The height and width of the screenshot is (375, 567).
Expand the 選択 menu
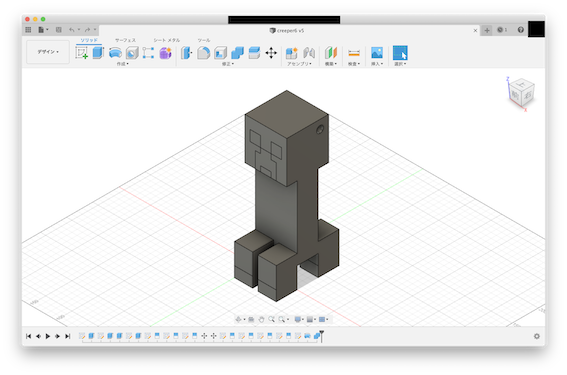click(x=400, y=64)
